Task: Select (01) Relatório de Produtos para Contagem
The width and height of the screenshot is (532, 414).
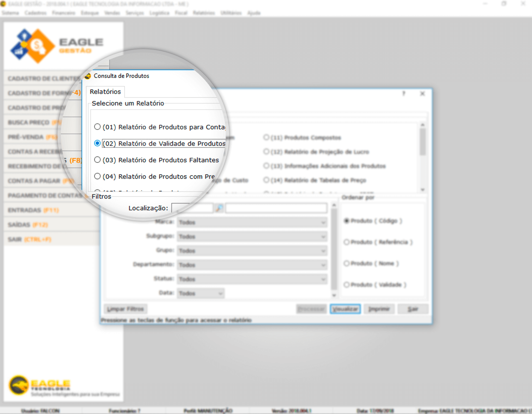Action: pyautogui.click(x=161, y=127)
